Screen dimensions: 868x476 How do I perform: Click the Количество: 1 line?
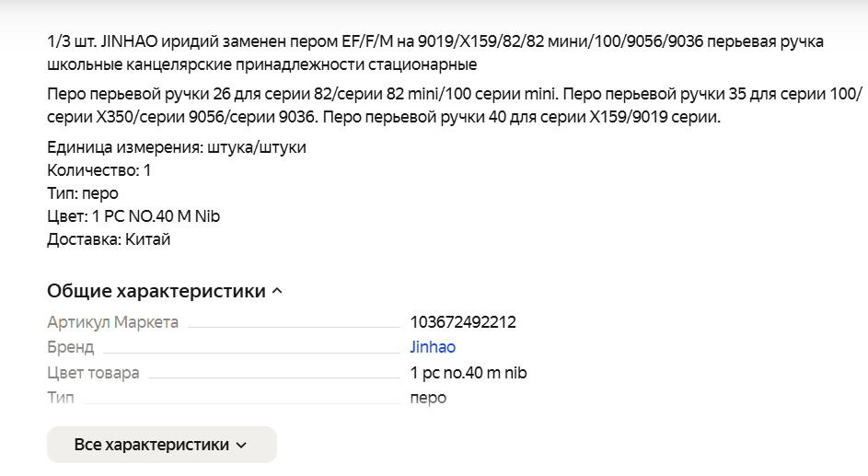pyautogui.click(x=98, y=170)
